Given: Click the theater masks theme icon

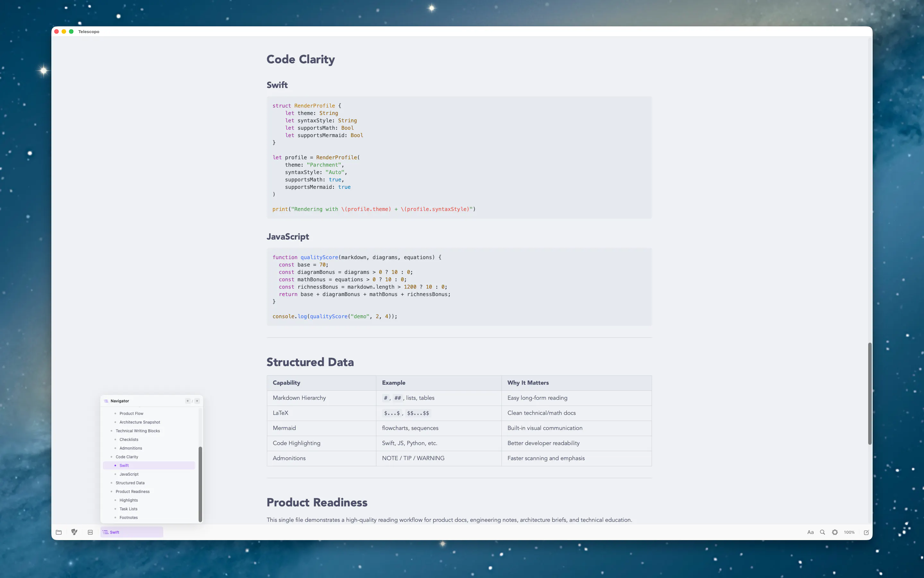Looking at the screenshot, I should [x=74, y=532].
